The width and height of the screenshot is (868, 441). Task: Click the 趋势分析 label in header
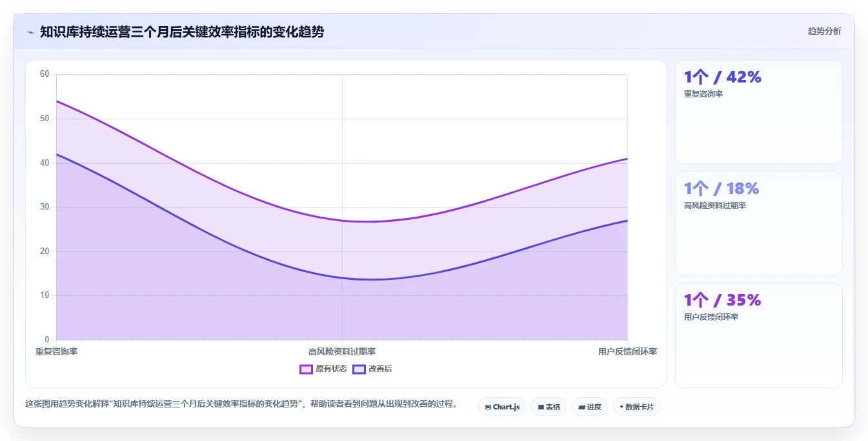824,31
